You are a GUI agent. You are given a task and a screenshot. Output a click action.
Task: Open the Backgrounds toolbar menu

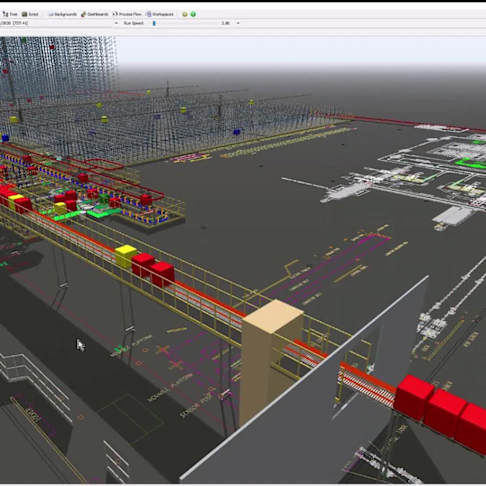click(62, 14)
